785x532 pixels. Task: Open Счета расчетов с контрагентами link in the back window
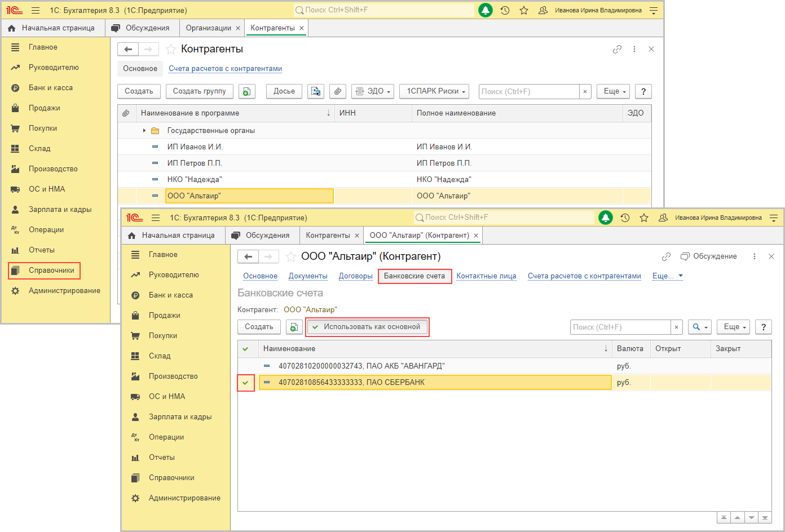click(225, 69)
